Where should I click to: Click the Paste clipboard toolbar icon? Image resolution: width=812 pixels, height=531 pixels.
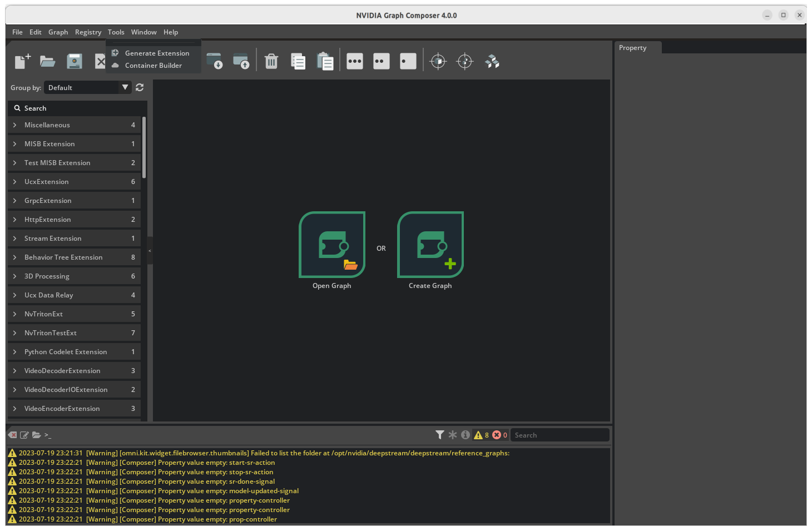[325, 61]
